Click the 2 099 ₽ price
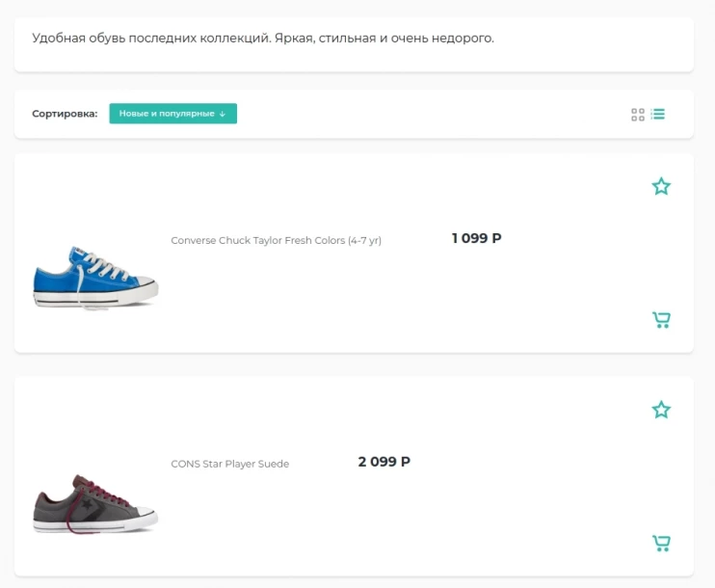 pos(384,462)
